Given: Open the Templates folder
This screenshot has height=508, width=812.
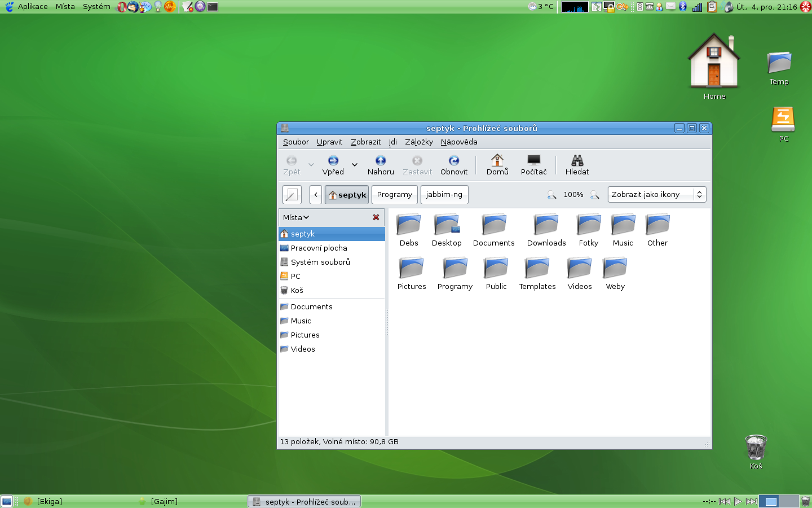Looking at the screenshot, I should 537,274.
